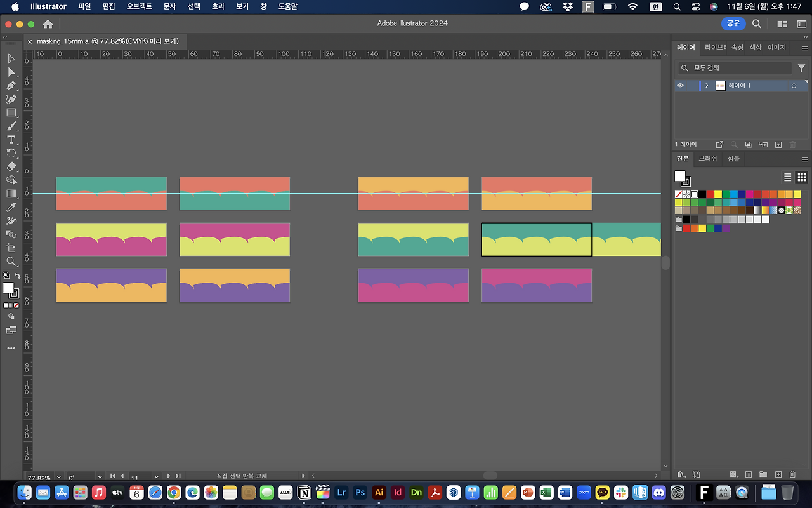
Task: Create a new layer in Layers panel
Action: click(778, 145)
